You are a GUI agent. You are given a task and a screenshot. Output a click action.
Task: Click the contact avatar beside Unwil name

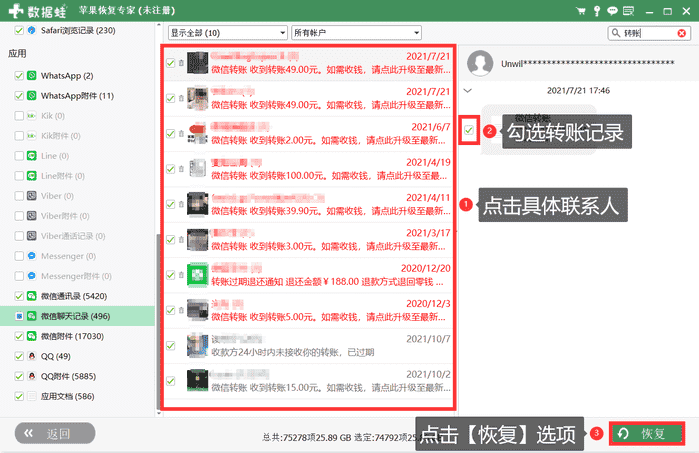[480, 63]
